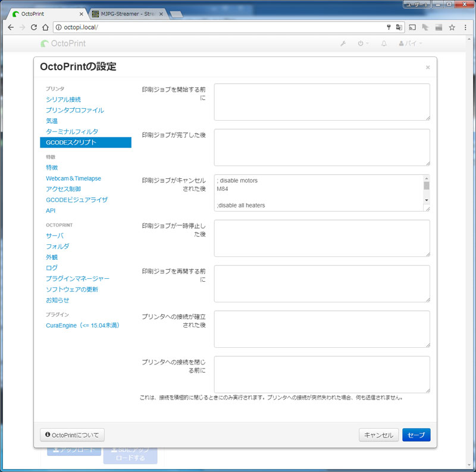The width and height of the screenshot is (476, 472).
Task: Click the 印刷ジョブが完了した後 script box
Action: tap(322, 147)
